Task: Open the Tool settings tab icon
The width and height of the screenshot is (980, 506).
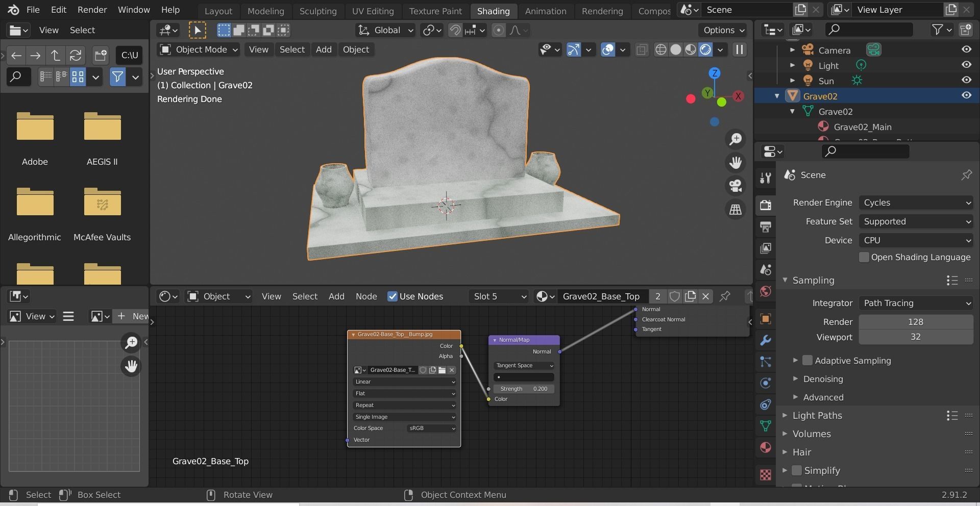Action: click(x=765, y=177)
